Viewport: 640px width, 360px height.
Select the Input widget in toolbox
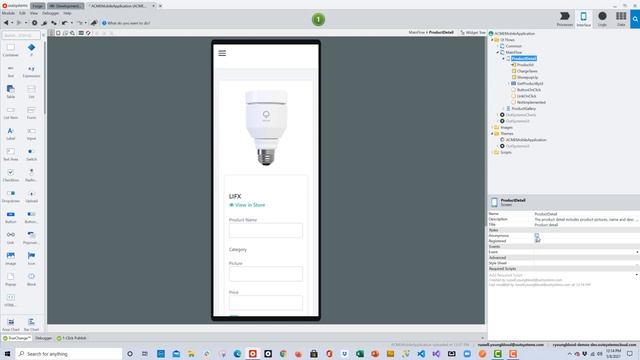pyautogui.click(x=31, y=134)
